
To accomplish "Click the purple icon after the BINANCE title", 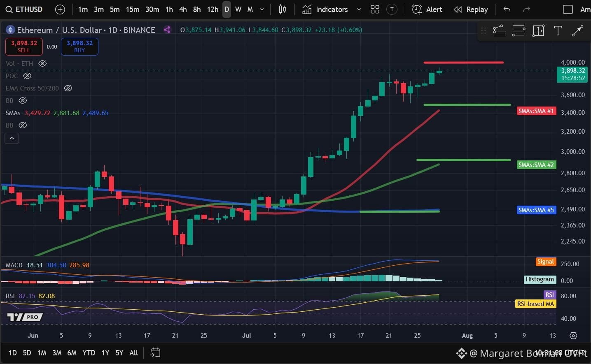I will point(167,30).
